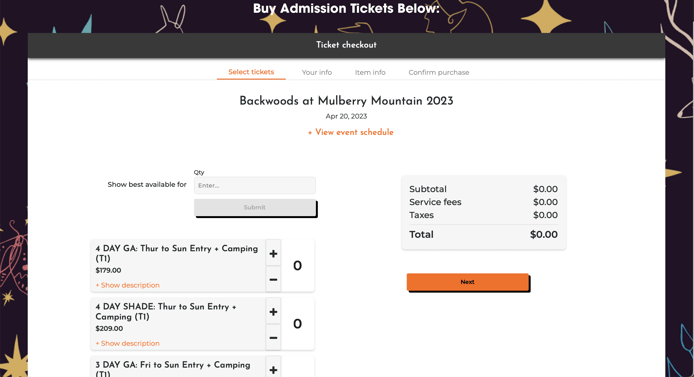The image size is (694, 377).
Task: Focus the Qty input field
Action: click(x=255, y=185)
